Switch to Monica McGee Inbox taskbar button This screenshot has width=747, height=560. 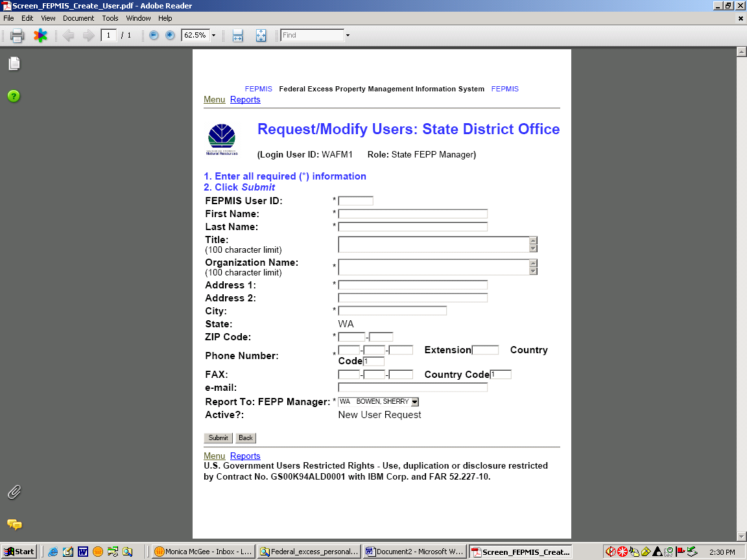pyautogui.click(x=204, y=552)
